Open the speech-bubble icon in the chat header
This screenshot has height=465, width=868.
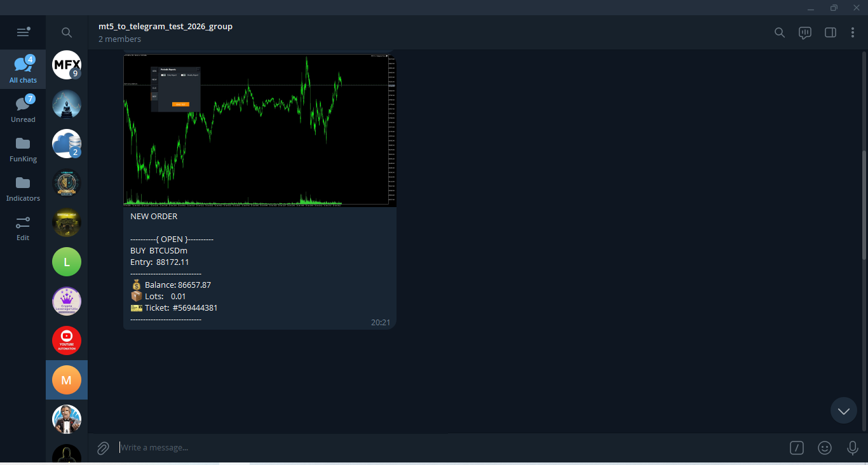[805, 32]
